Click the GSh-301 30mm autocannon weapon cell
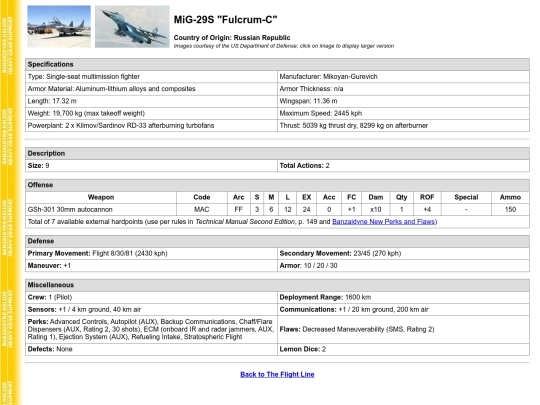The image size is (540, 405). [101, 209]
